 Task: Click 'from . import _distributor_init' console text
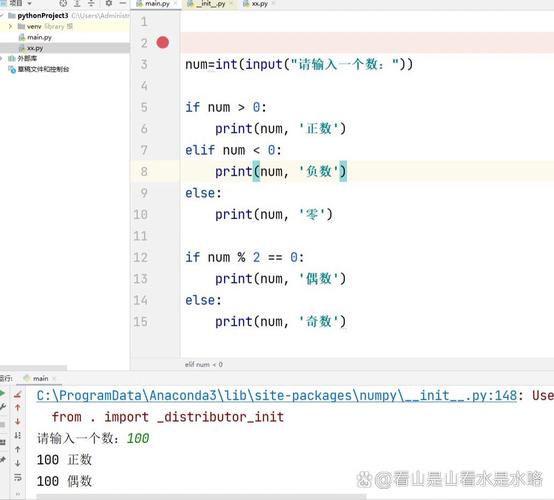167,417
